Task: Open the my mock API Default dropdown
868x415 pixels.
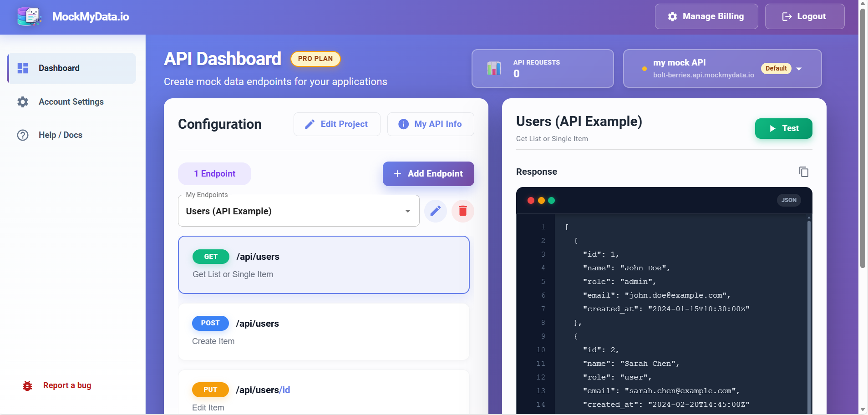Action: point(799,69)
